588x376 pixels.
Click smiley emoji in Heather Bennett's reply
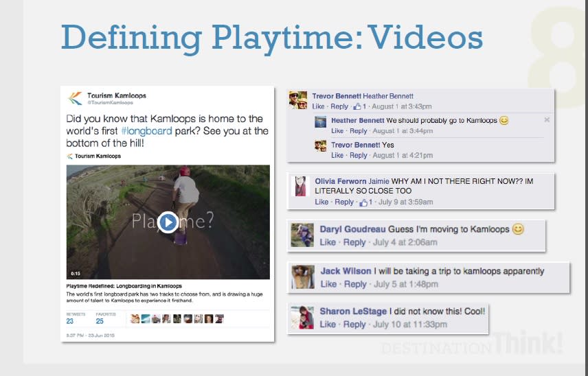[x=504, y=120]
